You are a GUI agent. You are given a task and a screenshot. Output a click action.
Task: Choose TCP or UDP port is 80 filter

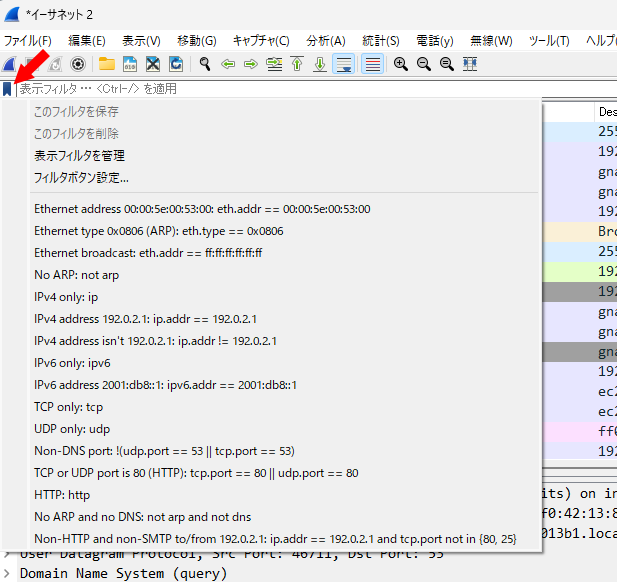coord(284,473)
